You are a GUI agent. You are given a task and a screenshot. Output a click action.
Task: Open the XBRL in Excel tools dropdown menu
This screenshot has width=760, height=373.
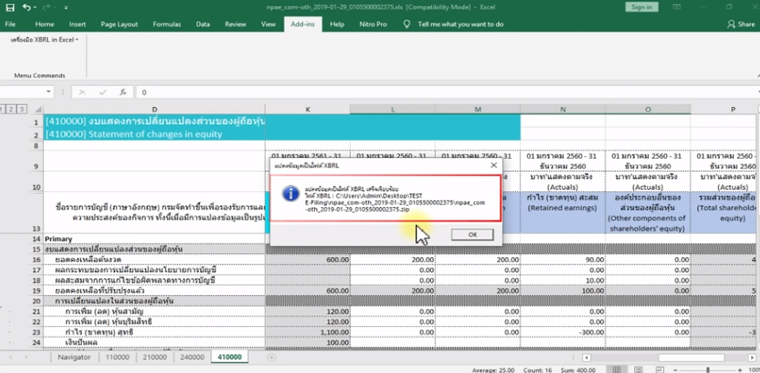[x=44, y=40]
